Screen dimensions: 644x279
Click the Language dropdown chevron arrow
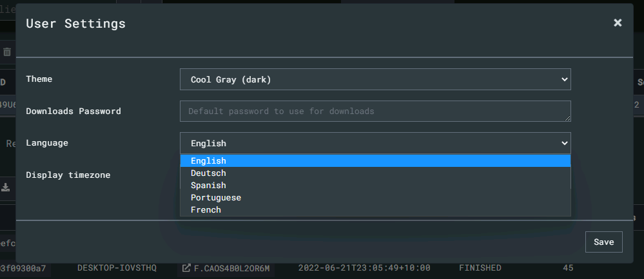click(x=564, y=143)
